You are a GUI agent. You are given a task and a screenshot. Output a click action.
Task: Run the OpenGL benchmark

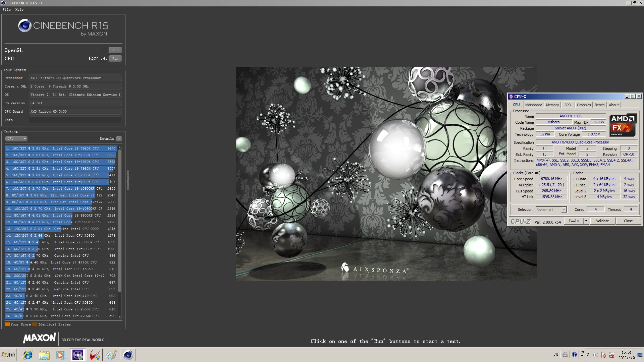(x=115, y=50)
